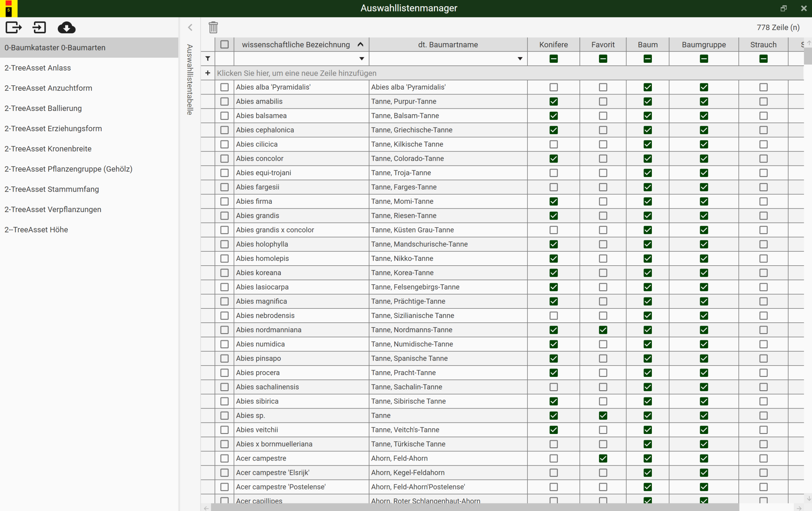This screenshot has width=812, height=511.
Task: Toggle the Baumgruppe filter tri-state checkbox
Action: click(704, 59)
